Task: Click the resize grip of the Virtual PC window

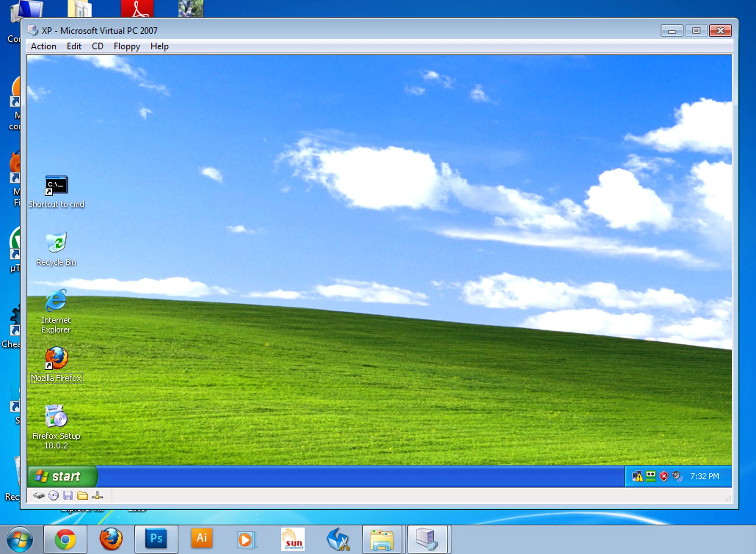Action: [x=728, y=499]
